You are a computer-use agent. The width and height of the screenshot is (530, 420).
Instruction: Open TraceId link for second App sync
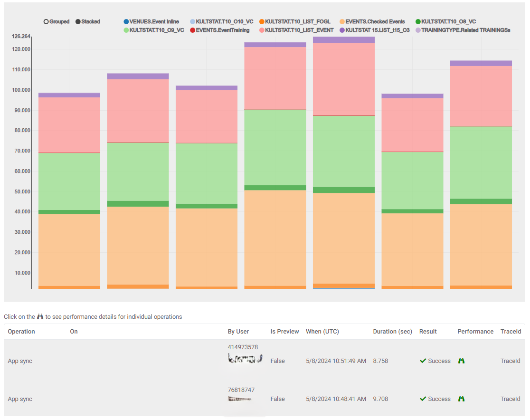coord(510,399)
